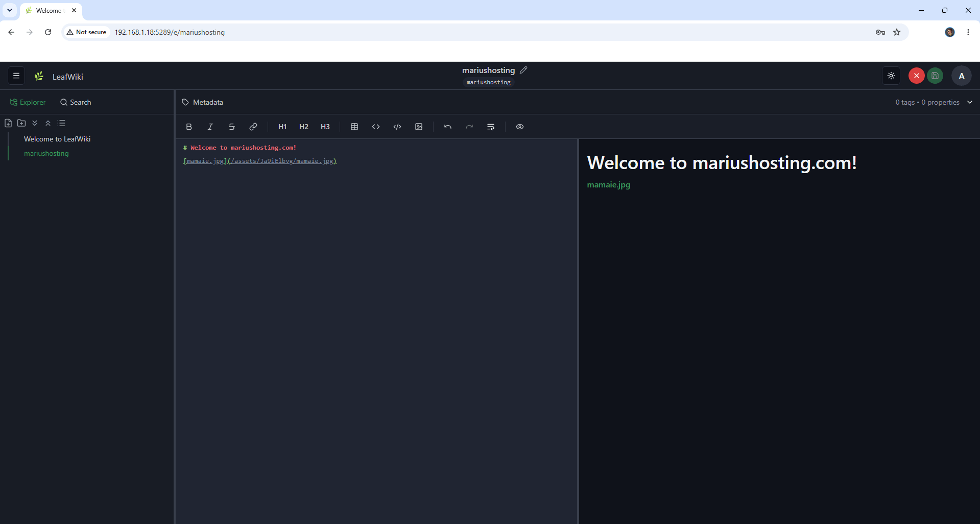Toggle the light/dark theme
This screenshot has height=524, width=980.
point(891,76)
